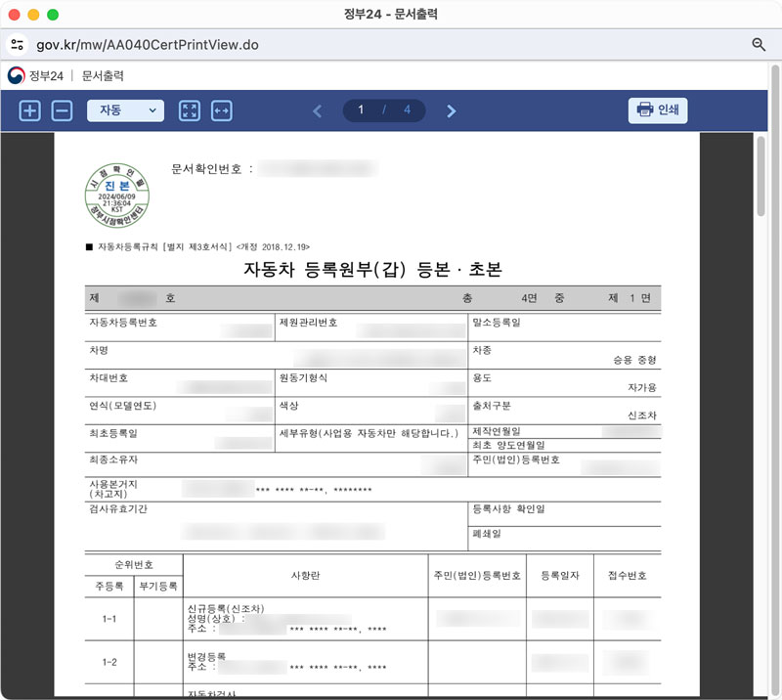Image resolution: width=782 pixels, height=700 pixels.
Task: Click the tab-switcher icon left of the address bar
Action: pyautogui.click(x=16, y=44)
